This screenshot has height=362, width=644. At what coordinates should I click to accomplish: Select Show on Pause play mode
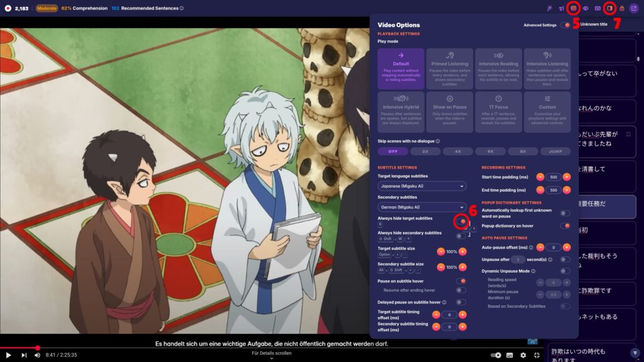coord(450,112)
